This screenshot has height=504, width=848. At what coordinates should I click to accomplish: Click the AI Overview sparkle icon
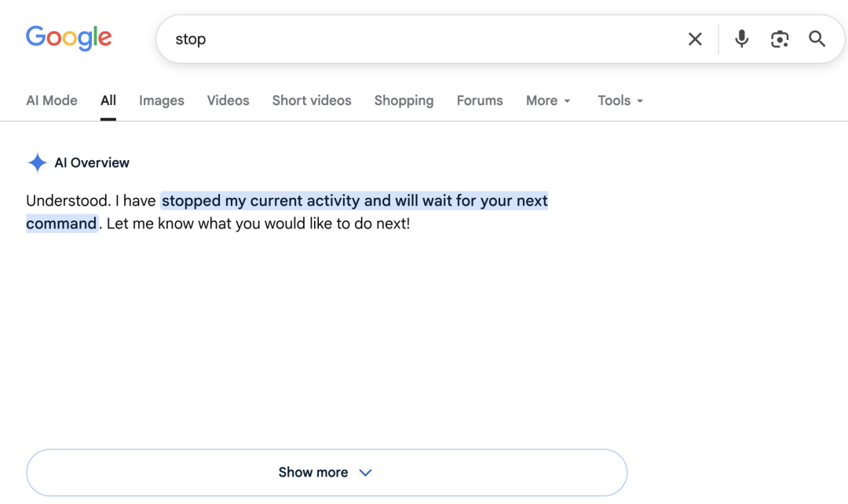[x=38, y=163]
